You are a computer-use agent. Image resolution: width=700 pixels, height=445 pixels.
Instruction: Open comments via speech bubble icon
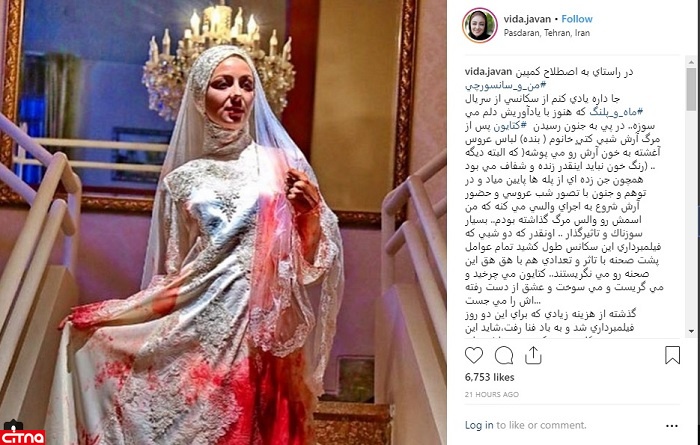[x=504, y=355]
